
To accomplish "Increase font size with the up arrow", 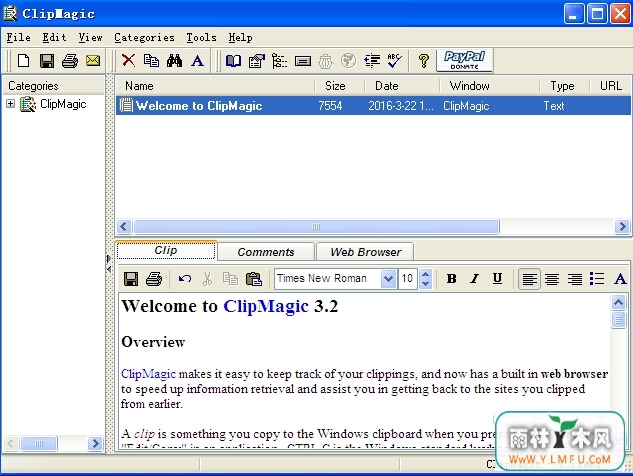I will [425, 274].
